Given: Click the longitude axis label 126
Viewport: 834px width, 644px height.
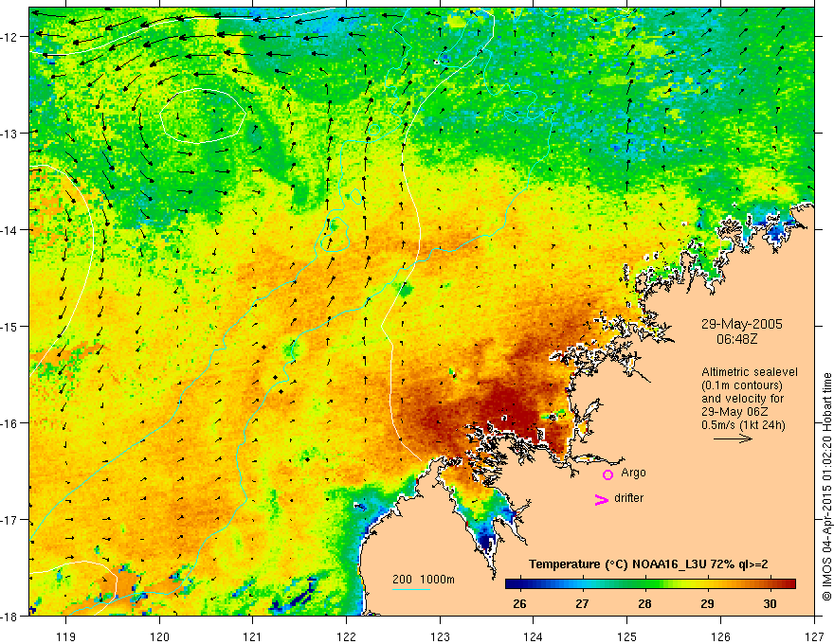Looking at the screenshot, I should pos(720,636).
